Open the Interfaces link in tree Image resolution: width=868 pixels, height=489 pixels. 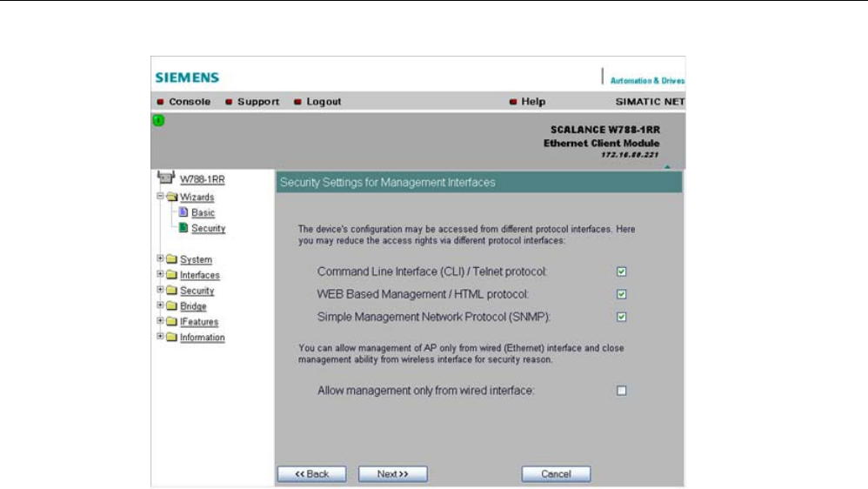pyautogui.click(x=200, y=275)
